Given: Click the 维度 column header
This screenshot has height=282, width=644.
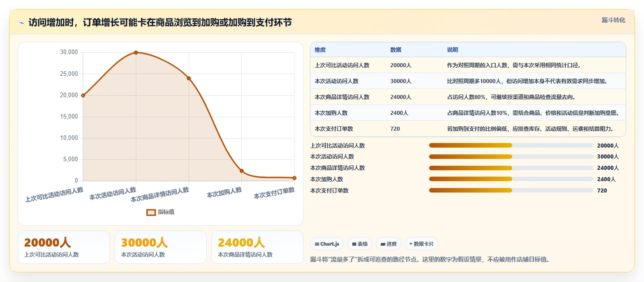Looking at the screenshot, I should point(320,50).
